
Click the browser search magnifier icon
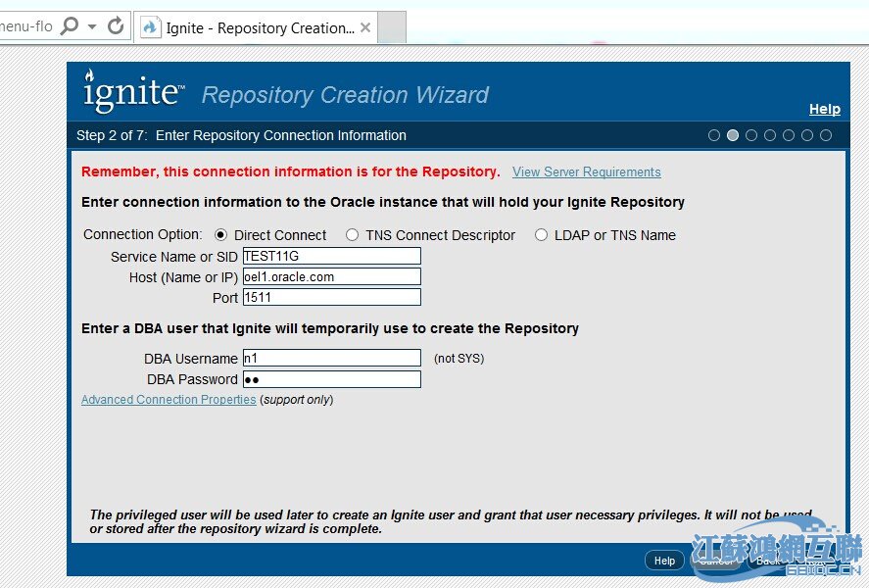70,25
